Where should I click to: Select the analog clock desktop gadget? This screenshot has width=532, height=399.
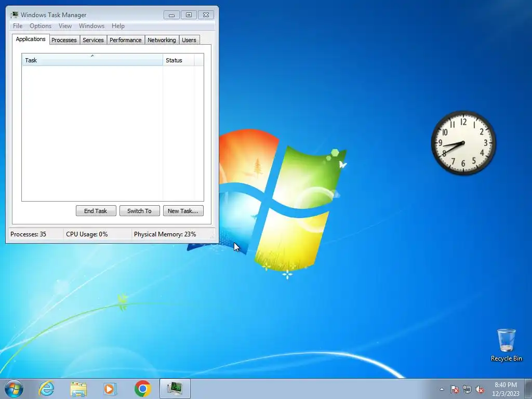[x=463, y=143]
